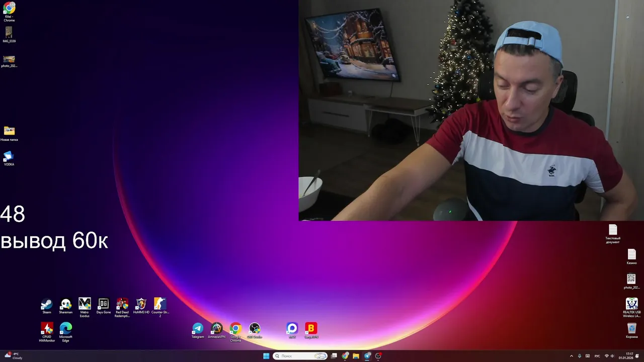Open the HoMM3 HD shortcut

point(141,306)
